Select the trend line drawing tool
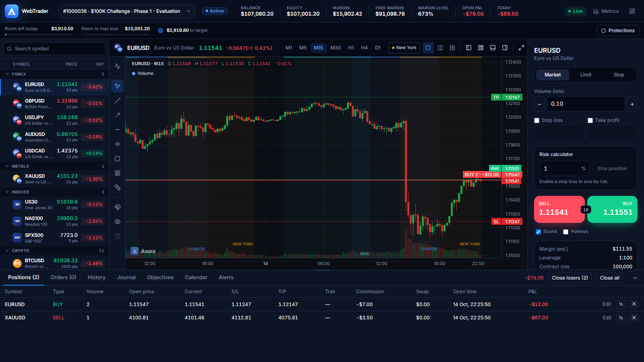644x362 pixels. point(118,101)
